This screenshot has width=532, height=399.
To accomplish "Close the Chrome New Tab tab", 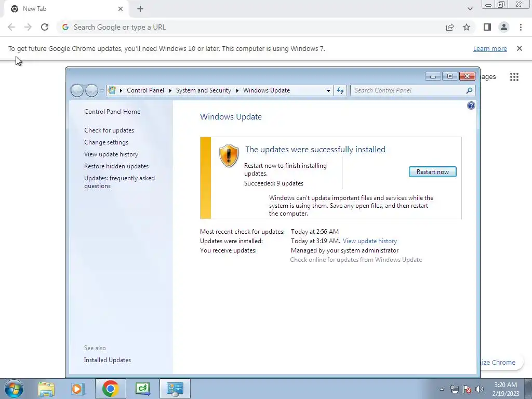I will [121, 9].
